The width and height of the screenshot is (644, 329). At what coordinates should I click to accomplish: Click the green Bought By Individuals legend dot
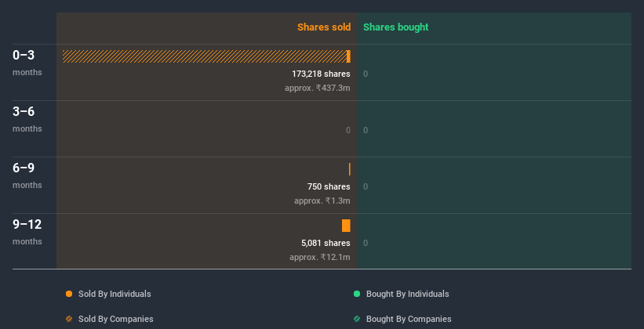pos(357,294)
